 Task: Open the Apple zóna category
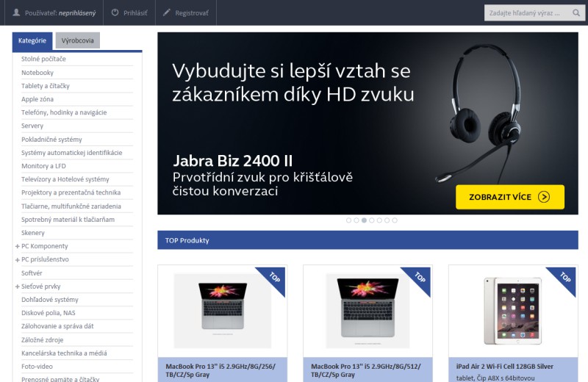tap(37, 99)
